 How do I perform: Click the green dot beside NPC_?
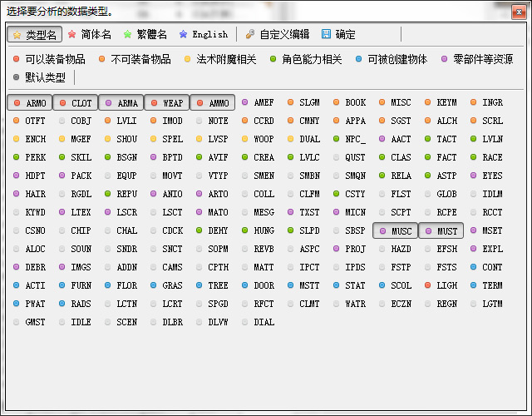pos(336,139)
